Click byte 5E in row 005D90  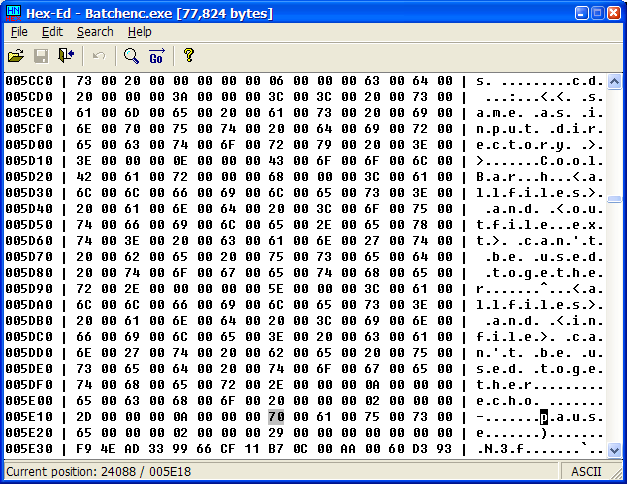(276, 289)
